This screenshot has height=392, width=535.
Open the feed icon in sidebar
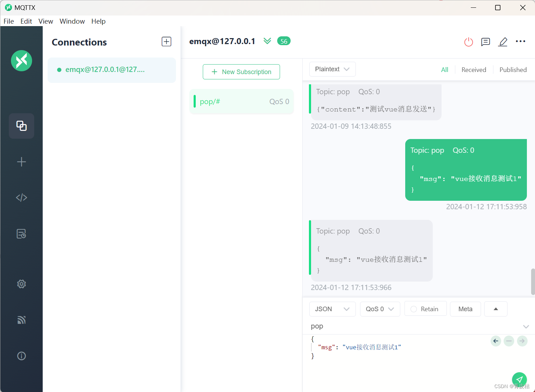pyautogui.click(x=22, y=320)
